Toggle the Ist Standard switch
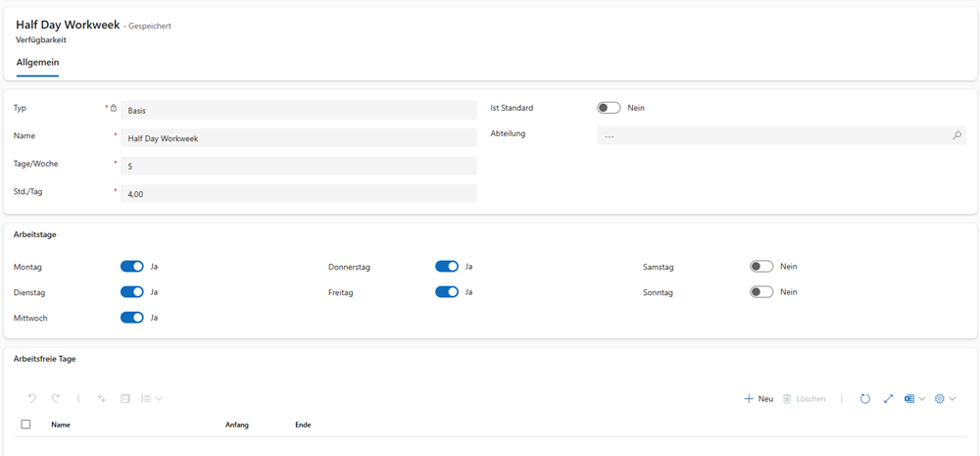Screen dimensions: 980x456 [609, 108]
